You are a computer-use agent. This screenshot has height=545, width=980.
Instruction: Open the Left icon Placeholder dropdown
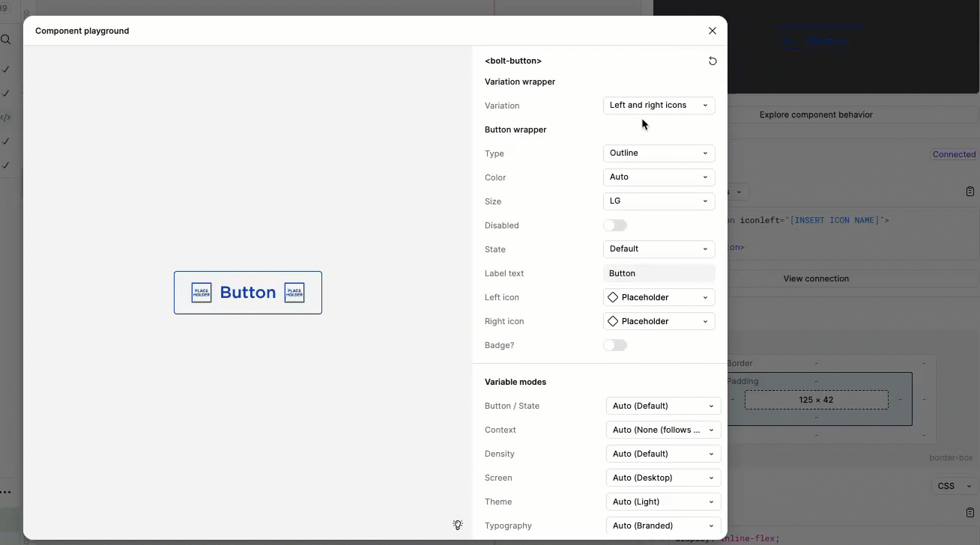pos(659,297)
